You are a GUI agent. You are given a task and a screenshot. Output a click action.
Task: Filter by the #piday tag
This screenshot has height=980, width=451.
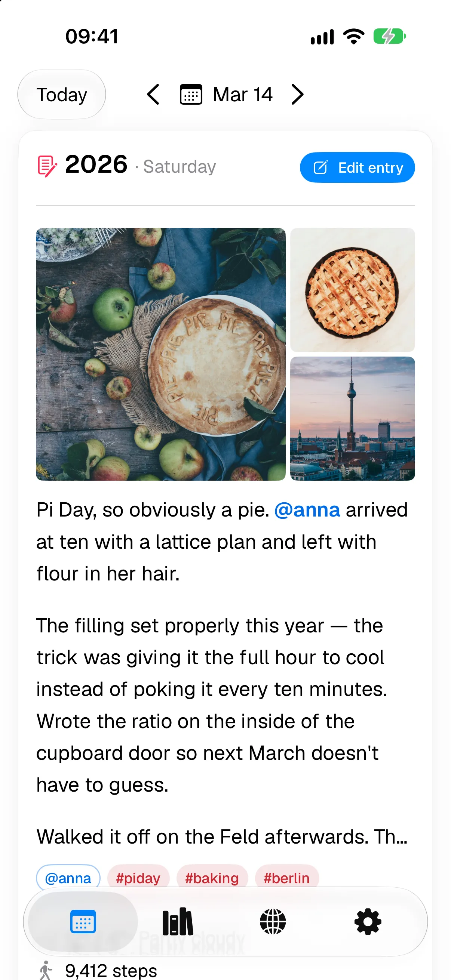click(x=138, y=878)
